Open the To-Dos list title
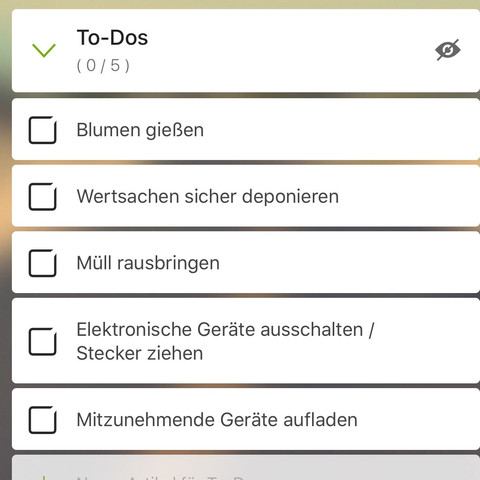Image resolution: width=480 pixels, height=480 pixels. pyautogui.click(x=112, y=37)
